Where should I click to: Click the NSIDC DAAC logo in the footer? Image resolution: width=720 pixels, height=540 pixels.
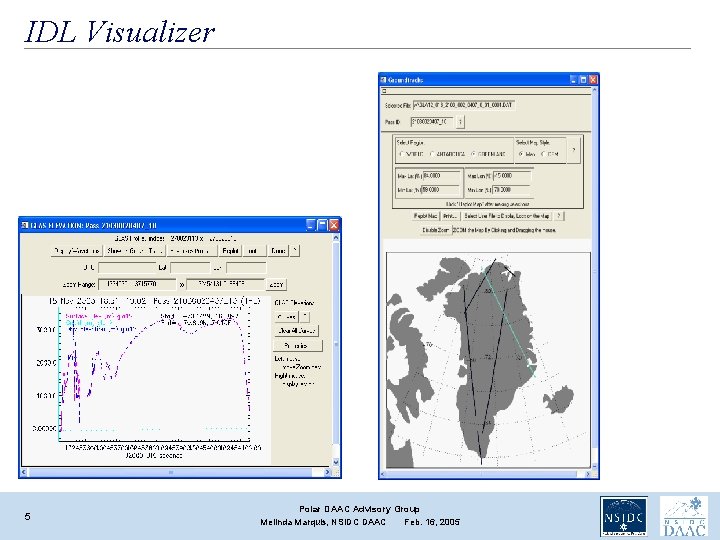(x=684, y=516)
